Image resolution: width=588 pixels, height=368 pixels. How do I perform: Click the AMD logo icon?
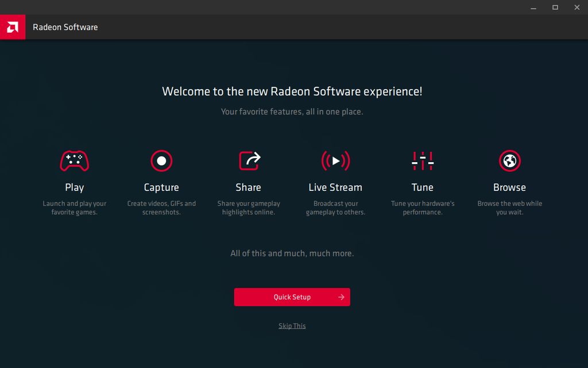(x=13, y=27)
